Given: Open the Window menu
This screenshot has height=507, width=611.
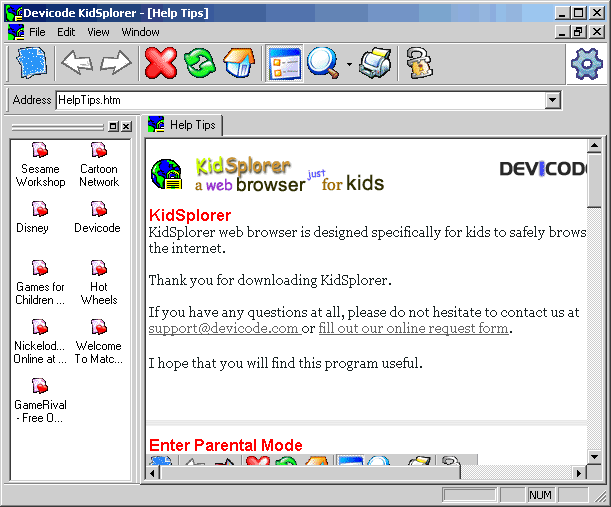Looking at the screenshot, I should point(140,32).
